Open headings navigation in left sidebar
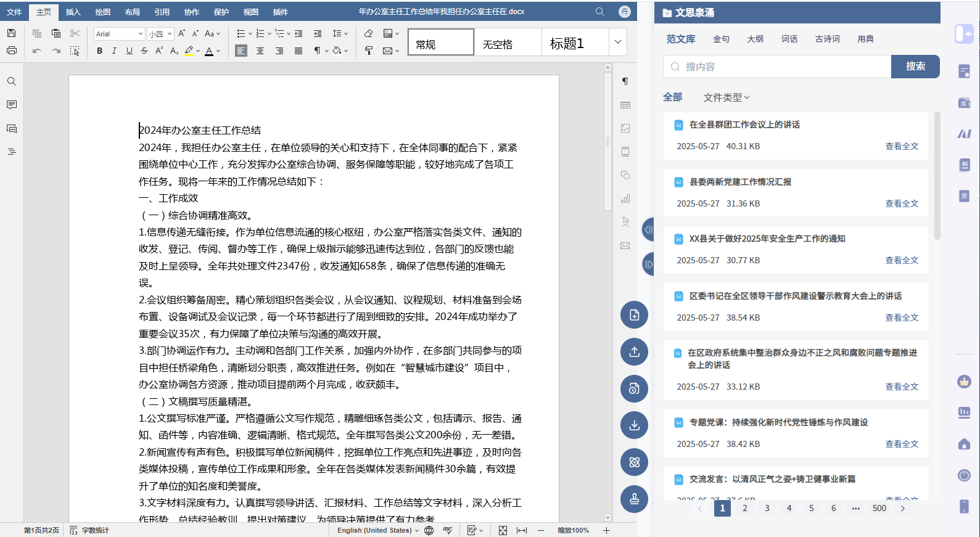Screen dimensions: 980x537 (12, 152)
